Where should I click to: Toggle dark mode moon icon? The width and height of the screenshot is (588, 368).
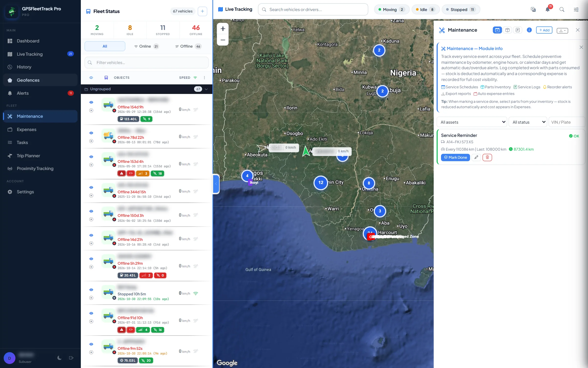click(59, 358)
